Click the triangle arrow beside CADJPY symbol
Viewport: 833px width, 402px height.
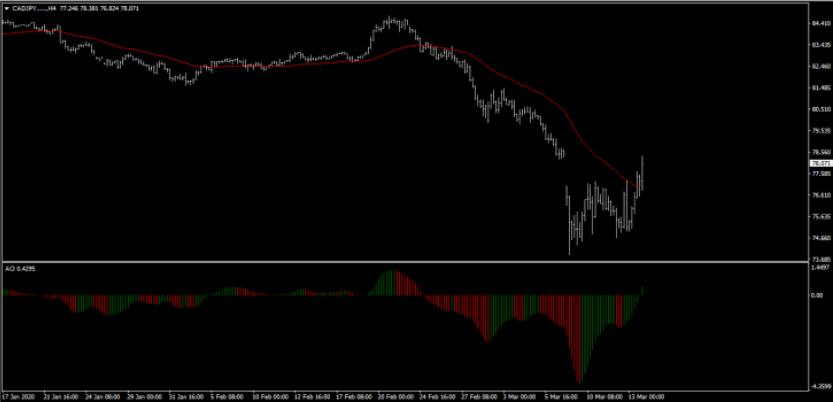click(x=6, y=6)
